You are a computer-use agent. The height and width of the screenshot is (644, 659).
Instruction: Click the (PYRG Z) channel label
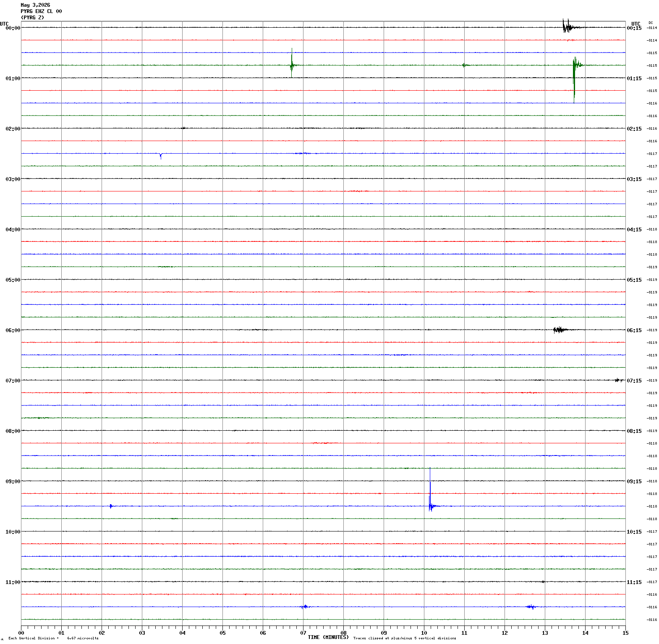(x=32, y=18)
